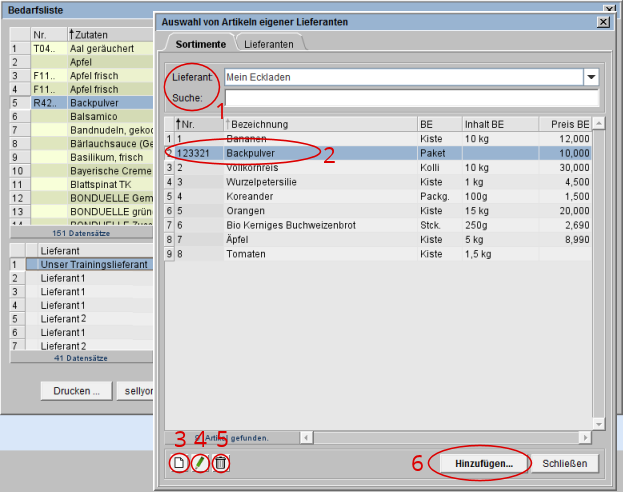Viewport: 623px width, 492px height.
Task: Switch to the Lieferanten tab
Action: click(x=270, y=44)
